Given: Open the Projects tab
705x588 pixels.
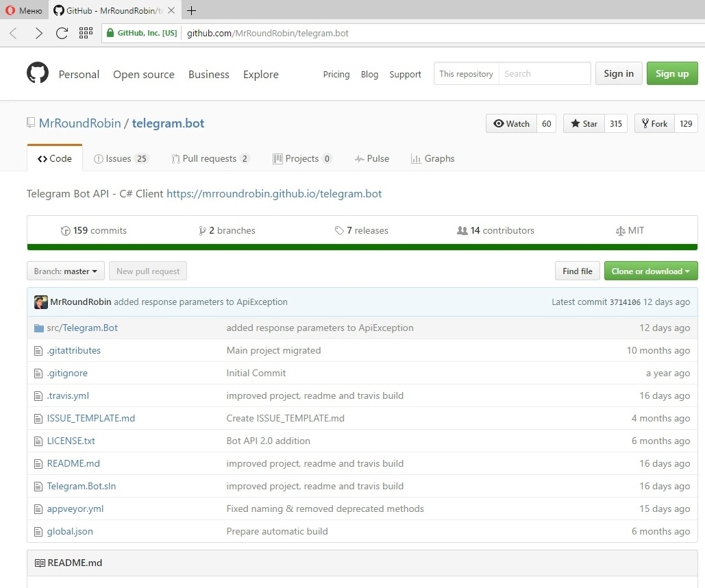Looking at the screenshot, I should point(302,158).
